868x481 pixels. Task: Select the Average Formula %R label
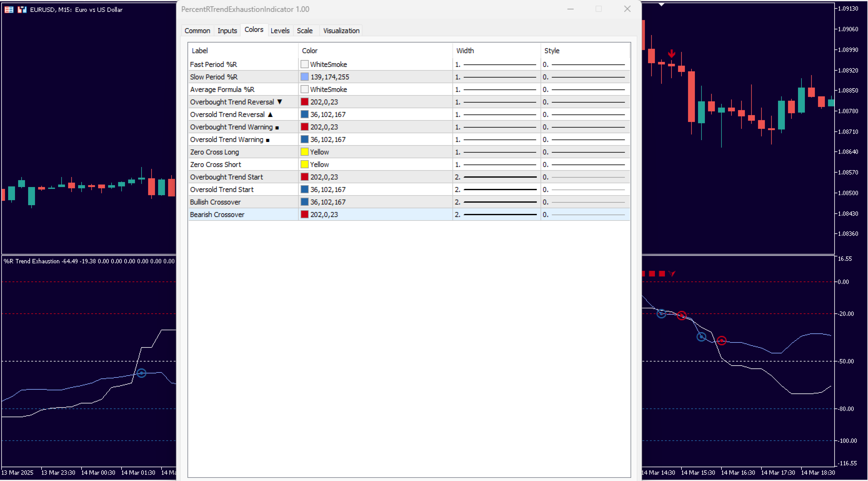222,89
